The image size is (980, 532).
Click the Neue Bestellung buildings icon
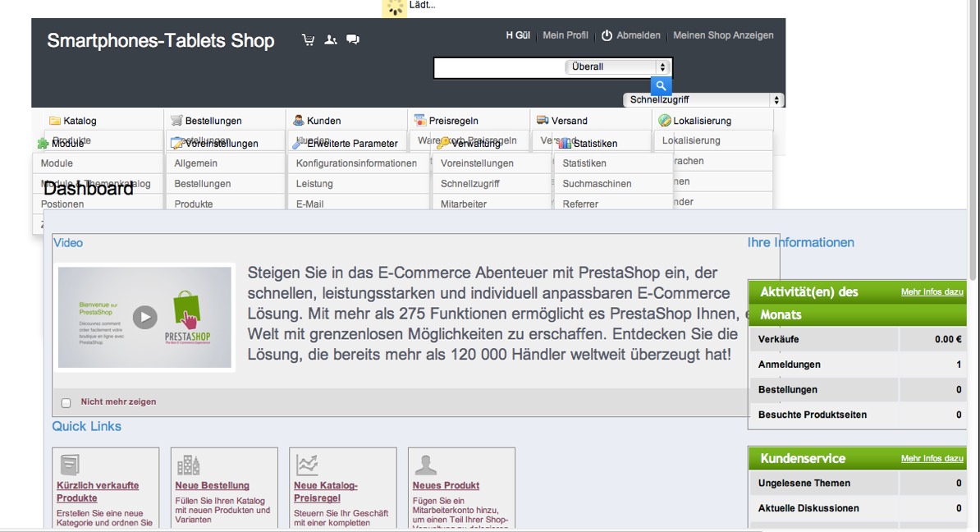click(x=188, y=465)
